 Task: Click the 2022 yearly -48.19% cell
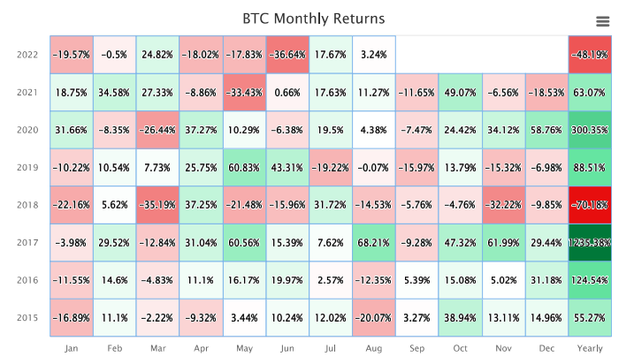pos(590,55)
